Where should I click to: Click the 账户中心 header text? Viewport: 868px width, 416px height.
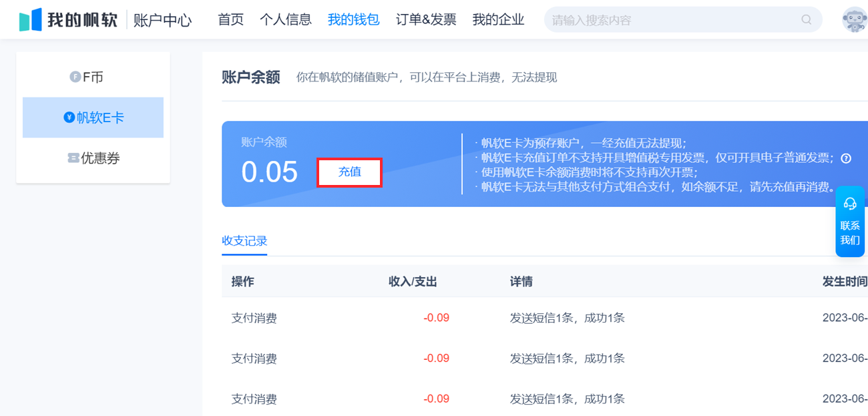pos(162,20)
